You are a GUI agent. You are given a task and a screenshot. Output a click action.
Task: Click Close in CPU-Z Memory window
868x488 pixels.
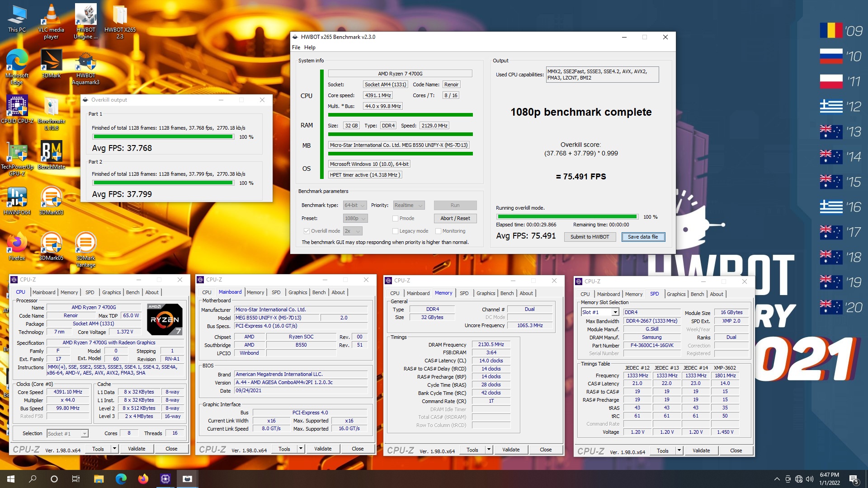[546, 450]
